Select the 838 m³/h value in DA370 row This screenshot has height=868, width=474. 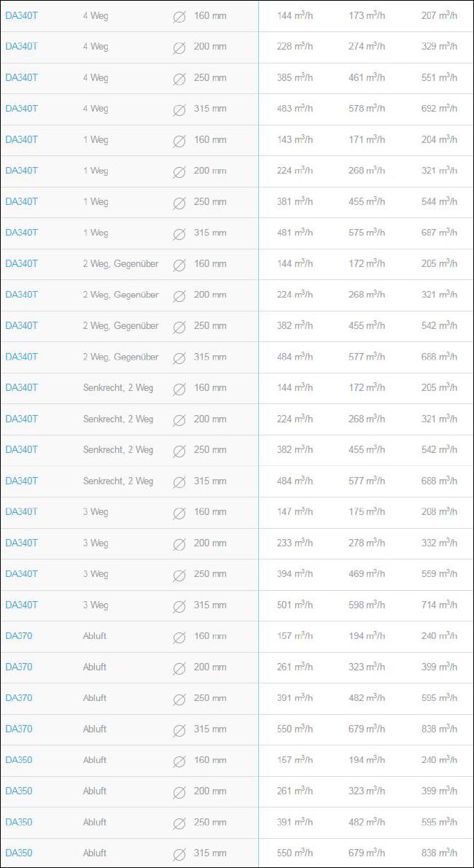439,729
